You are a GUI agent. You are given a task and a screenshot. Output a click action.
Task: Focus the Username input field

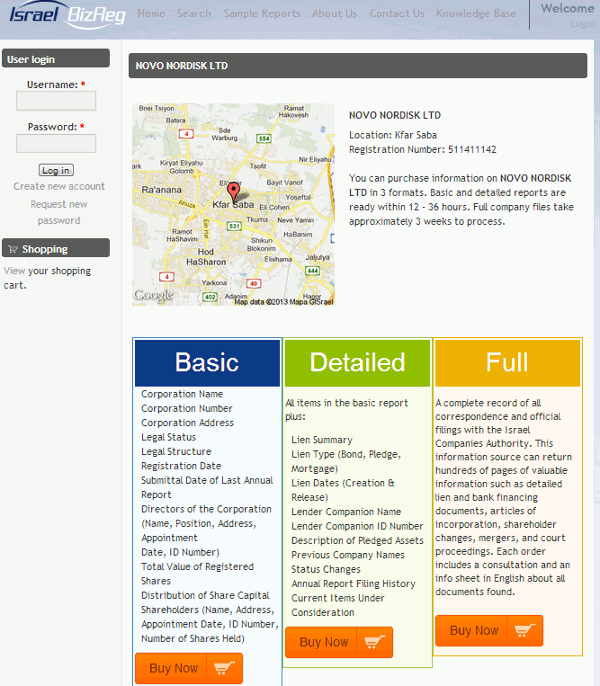56,101
